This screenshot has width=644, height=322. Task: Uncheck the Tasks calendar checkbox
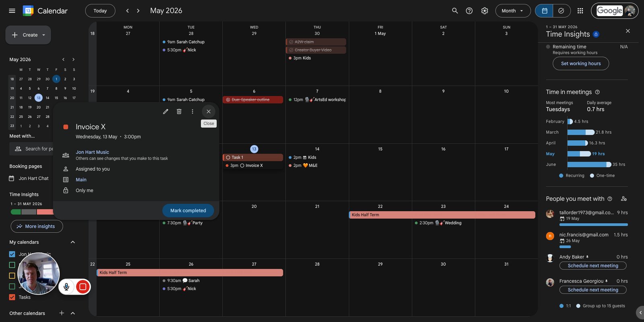coord(12,297)
